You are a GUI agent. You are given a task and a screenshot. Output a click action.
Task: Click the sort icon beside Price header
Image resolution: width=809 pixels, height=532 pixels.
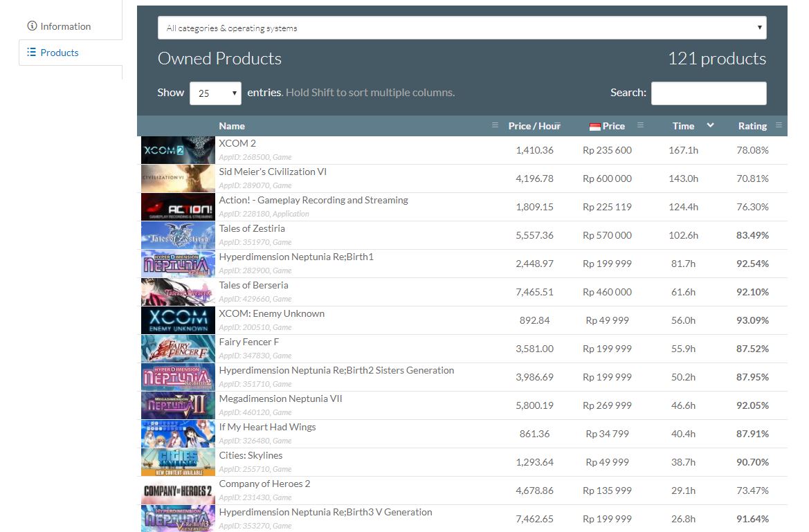[x=640, y=125]
